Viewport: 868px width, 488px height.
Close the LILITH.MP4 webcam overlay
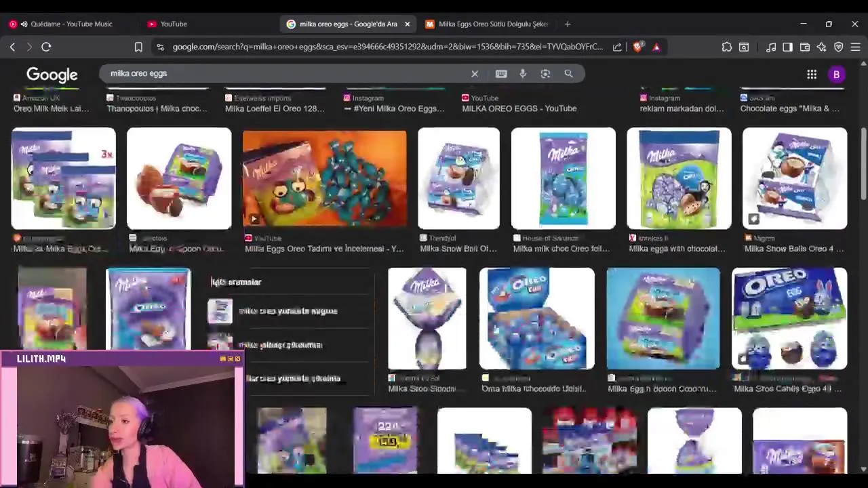[237, 359]
